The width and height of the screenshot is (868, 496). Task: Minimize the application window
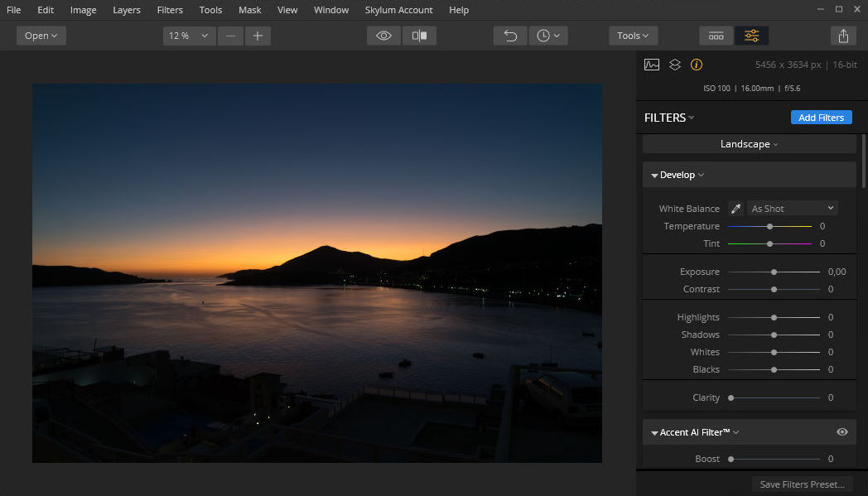[x=821, y=9]
